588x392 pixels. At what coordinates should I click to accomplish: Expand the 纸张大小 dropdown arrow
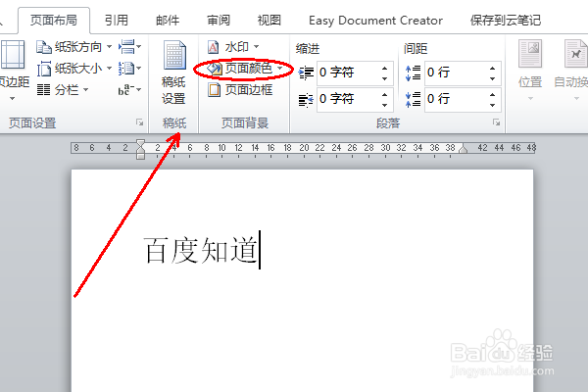click(x=109, y=69)
